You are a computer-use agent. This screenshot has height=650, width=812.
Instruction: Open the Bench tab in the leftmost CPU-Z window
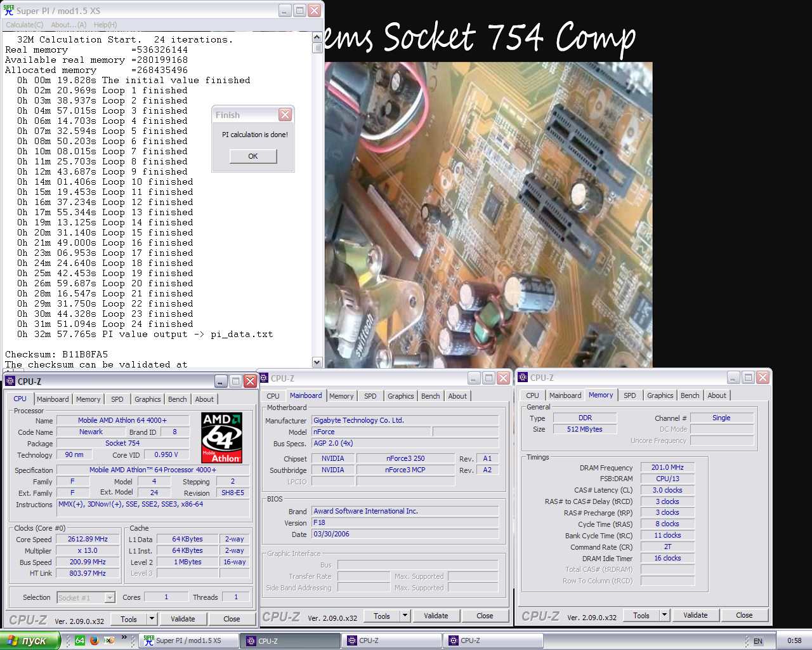[178, 399]
